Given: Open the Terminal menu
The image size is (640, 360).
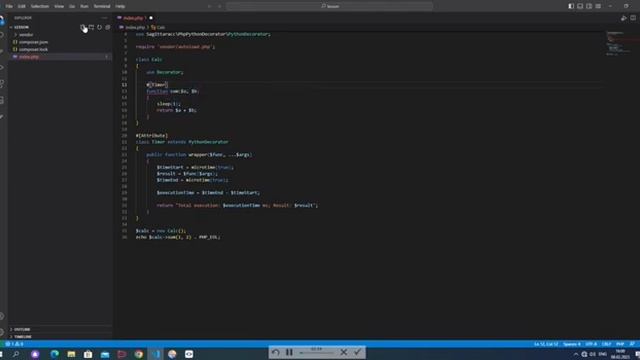Looking at the screenshot, I should click(x=102, y=6).
